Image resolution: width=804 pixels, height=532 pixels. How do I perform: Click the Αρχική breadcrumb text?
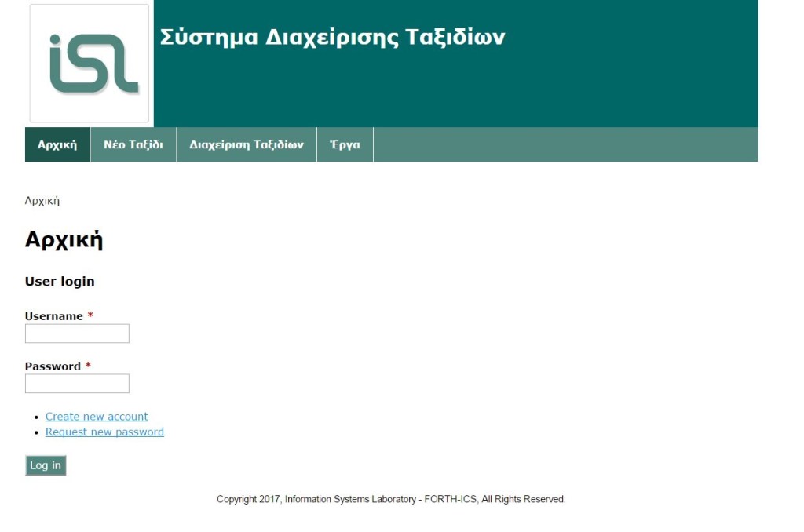click(x=42, y=201)
